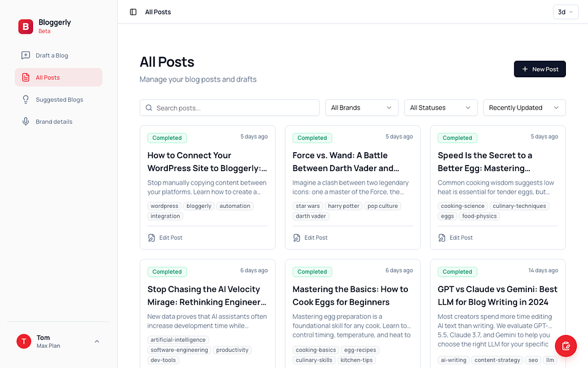Screen dimensions: 588x368
Task: Click the harry potter tag
Action: (x=344, y=206)
